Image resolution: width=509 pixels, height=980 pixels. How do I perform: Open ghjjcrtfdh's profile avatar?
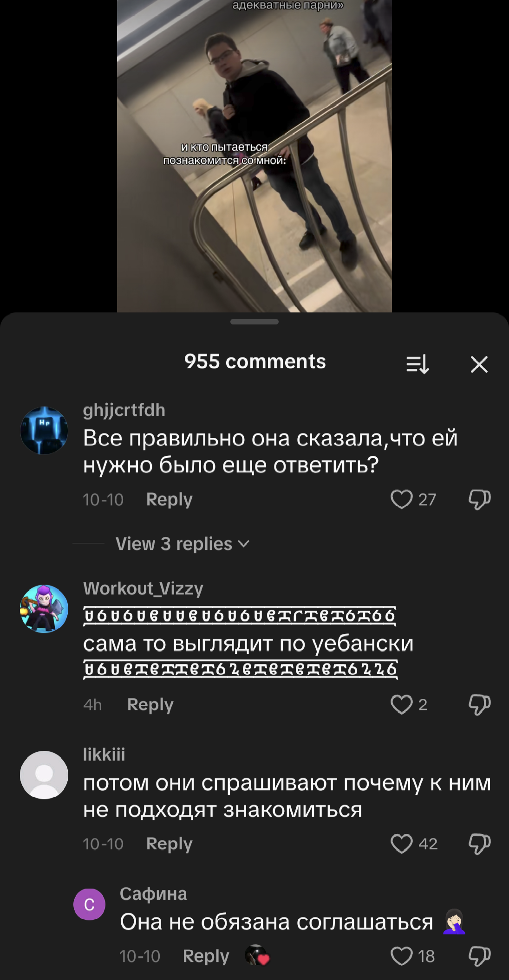tap(44, 431)
